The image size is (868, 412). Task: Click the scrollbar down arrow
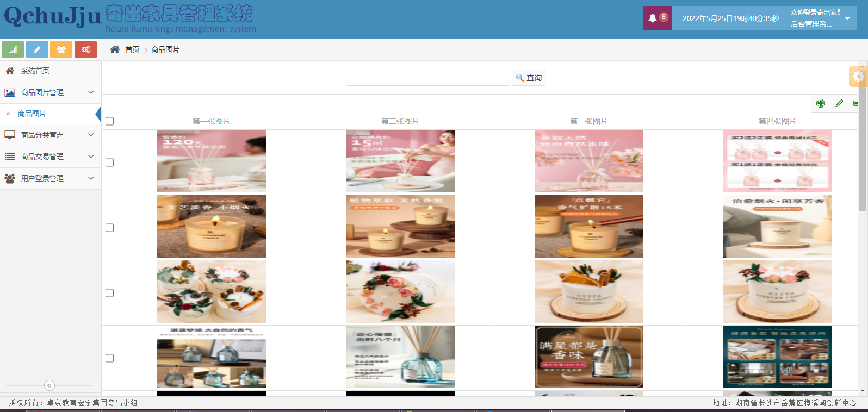863,391
